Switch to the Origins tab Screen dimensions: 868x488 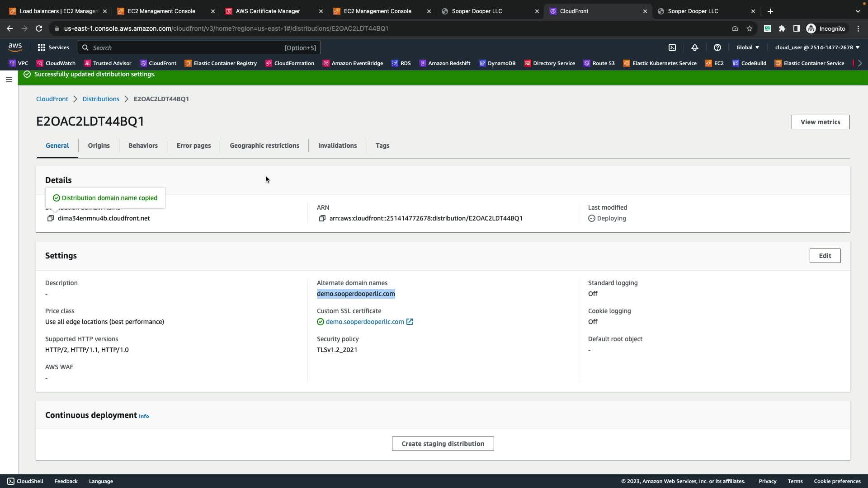(x=99, y=145)
